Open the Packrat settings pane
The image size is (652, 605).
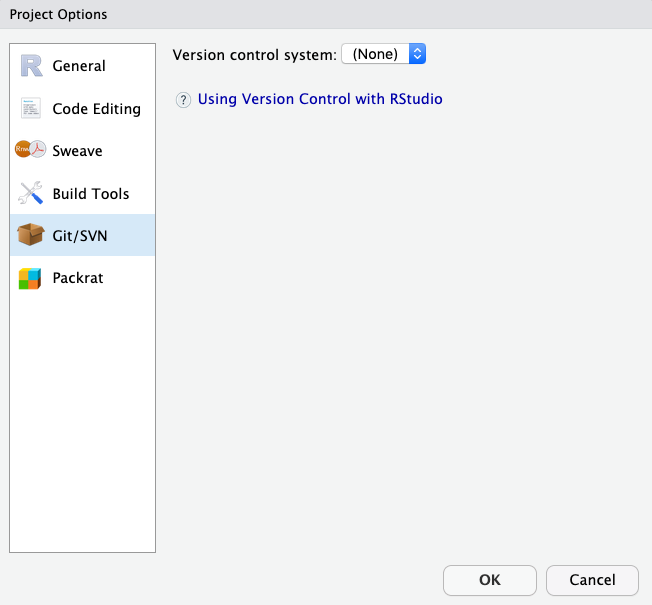click(x=82, y=278)
